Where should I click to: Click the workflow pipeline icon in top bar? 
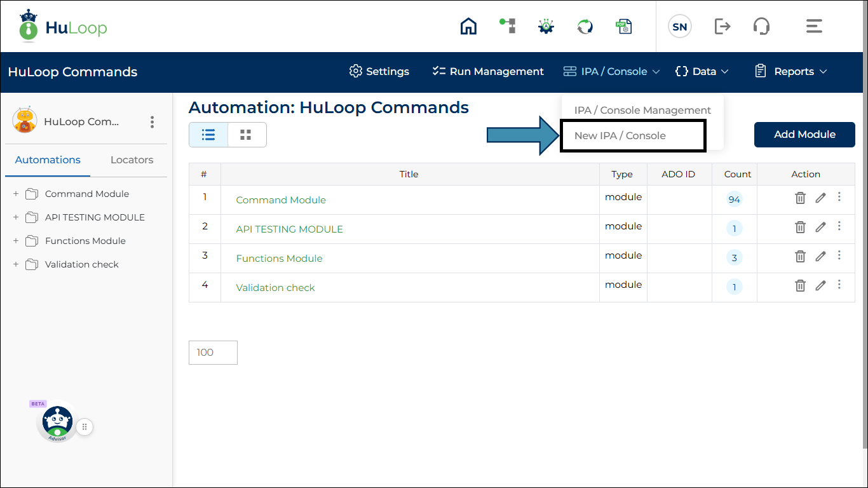tap(507, 26)
